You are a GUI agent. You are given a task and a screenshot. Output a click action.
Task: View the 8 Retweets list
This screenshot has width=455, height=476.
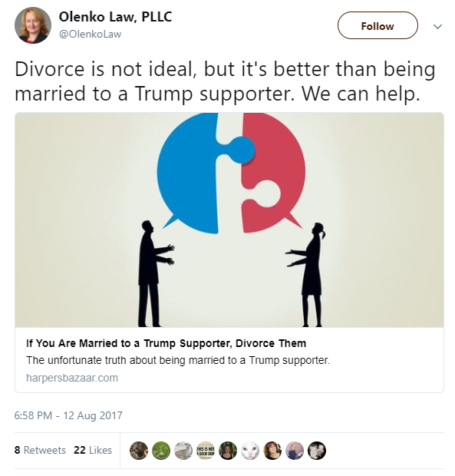(40, 450)
